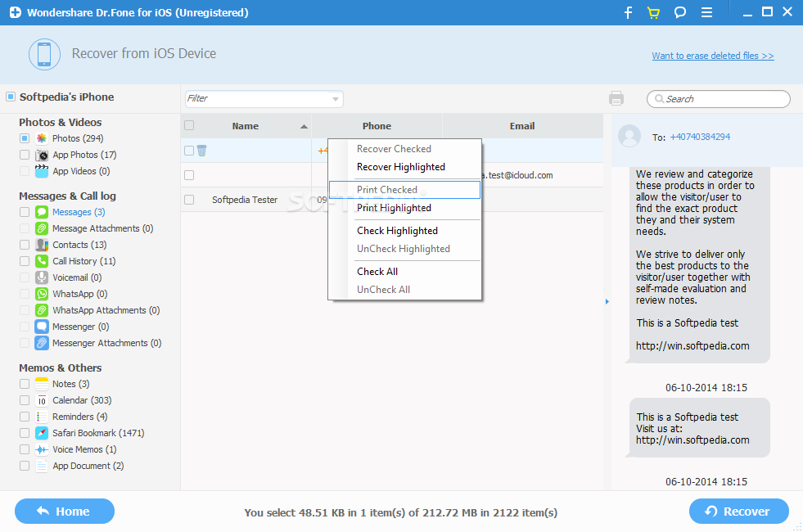Check the Messages (3) checkbox
Image resolution: width=803 pixels, height=532 pixels.
(25, 212)
